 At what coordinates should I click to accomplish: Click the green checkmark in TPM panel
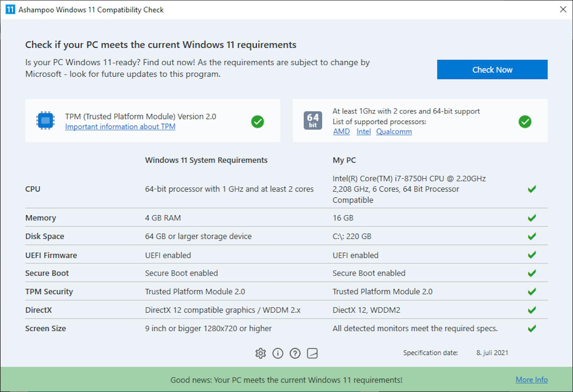click(258, 121)
